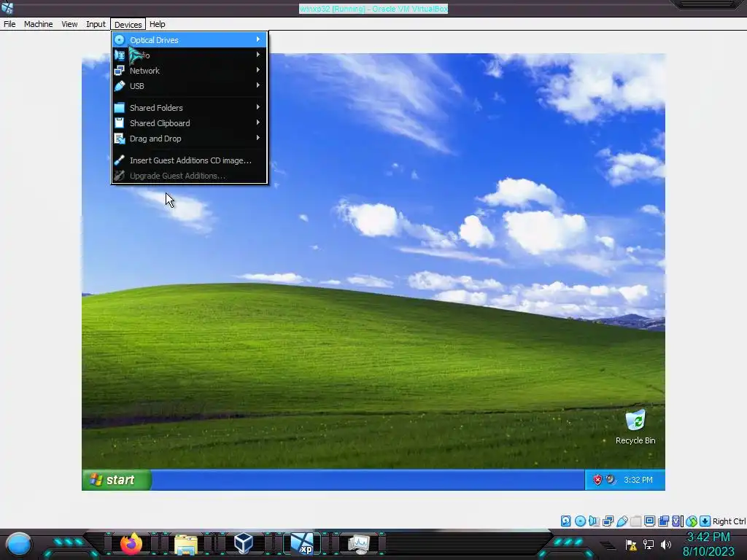The width and height of the screenshot is (747, 560).
Task: Click the optical disc status bar icon
Action: (580, 521)
